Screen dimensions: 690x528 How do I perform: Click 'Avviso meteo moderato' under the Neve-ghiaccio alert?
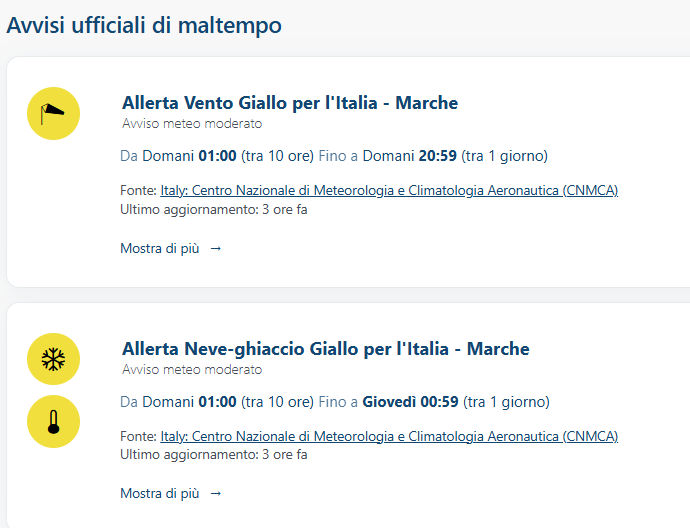pyautogui.click(x=192, y=369)
